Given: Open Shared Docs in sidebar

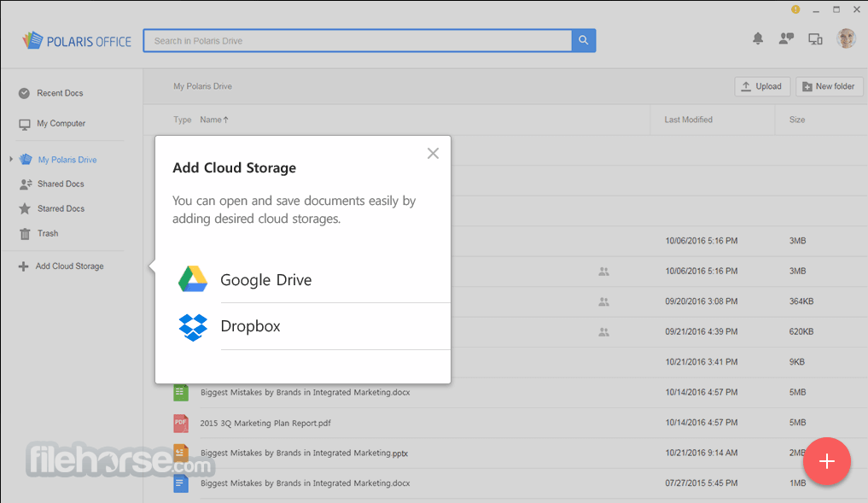Looking at the screenshot, I should pyautogui.click(x=61, y=184).
